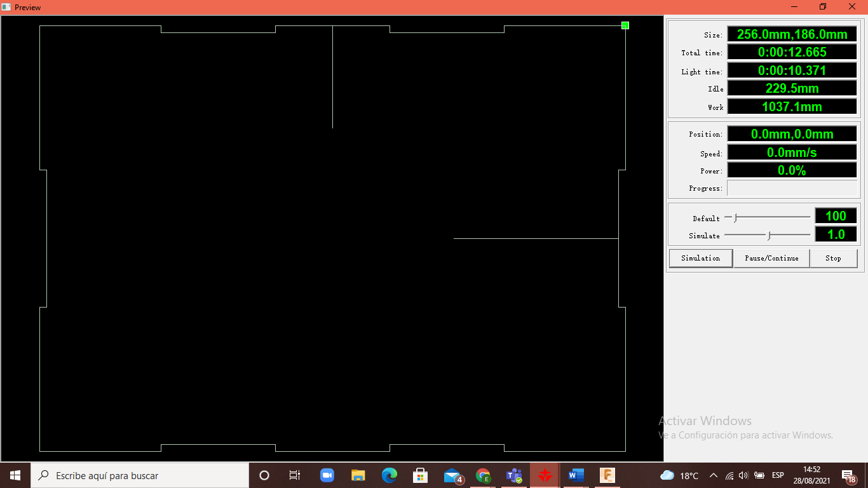Click the Simulate value field showing 1.0
The height and width of the screenshot is (488, 868).
click(x=836, y=234)
